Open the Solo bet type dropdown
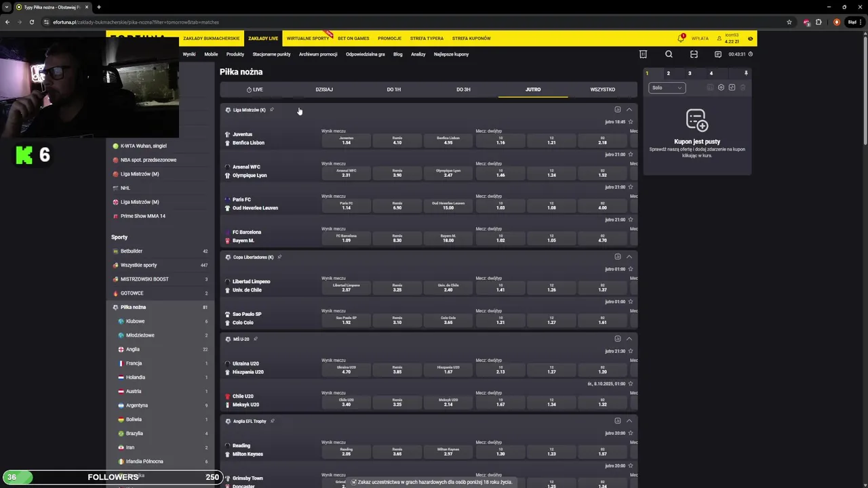The image size is (868, 488). 667,87
